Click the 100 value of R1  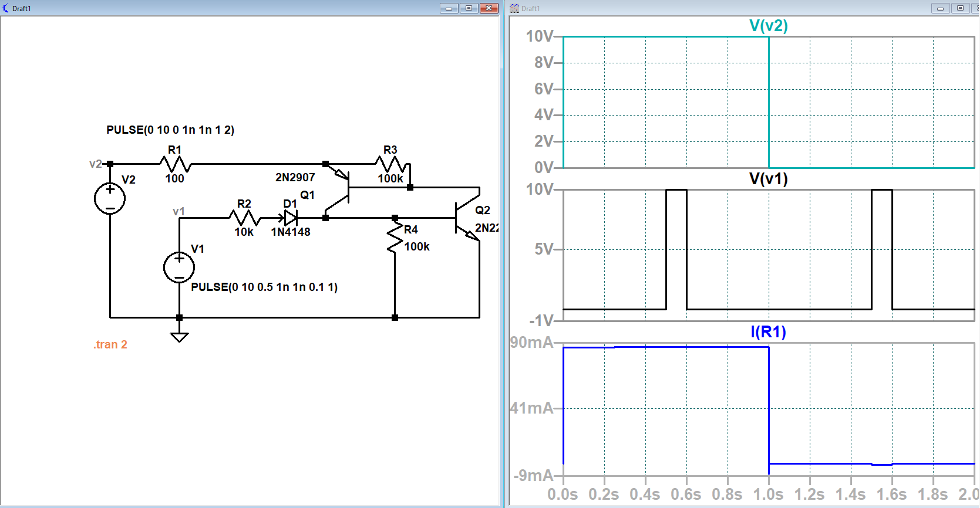click(x=175, y=178)
